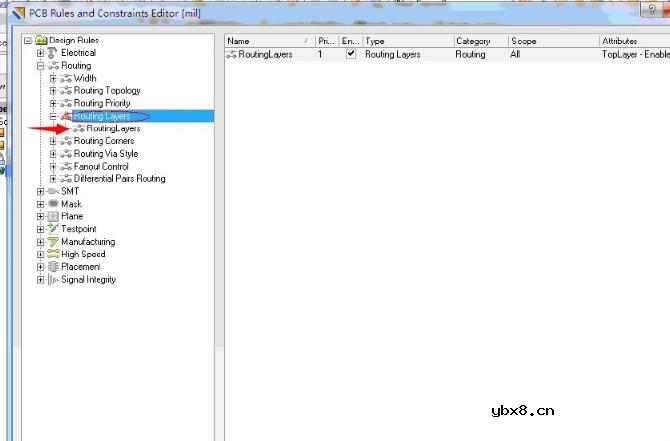Viewport: 670px width, 441px height.
Task: Click the Signal Integrity category icon
Action: point(53,280)
